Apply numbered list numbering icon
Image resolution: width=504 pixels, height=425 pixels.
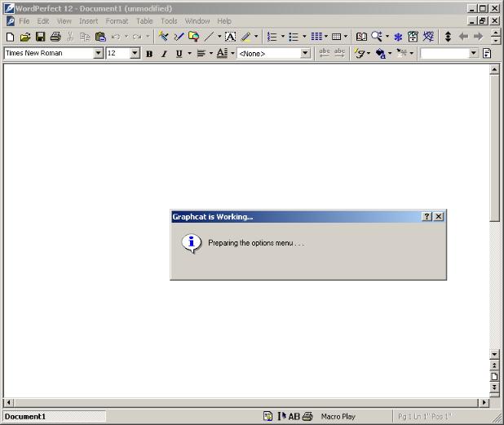tap(272, 37)
